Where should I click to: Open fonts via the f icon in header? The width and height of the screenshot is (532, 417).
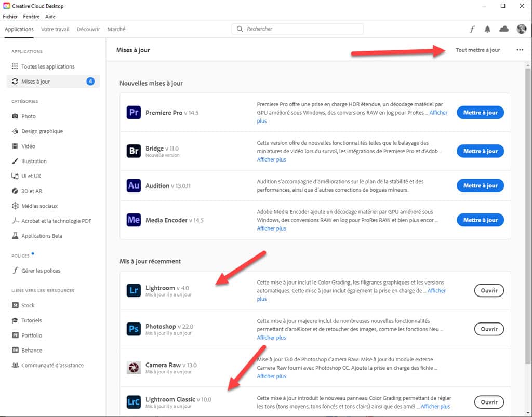472,29
